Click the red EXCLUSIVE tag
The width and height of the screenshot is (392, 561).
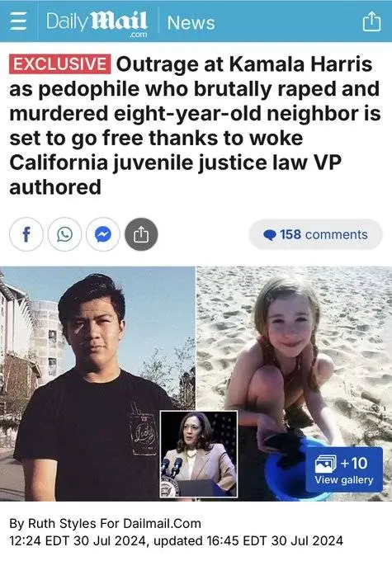[x=59, y=64]
